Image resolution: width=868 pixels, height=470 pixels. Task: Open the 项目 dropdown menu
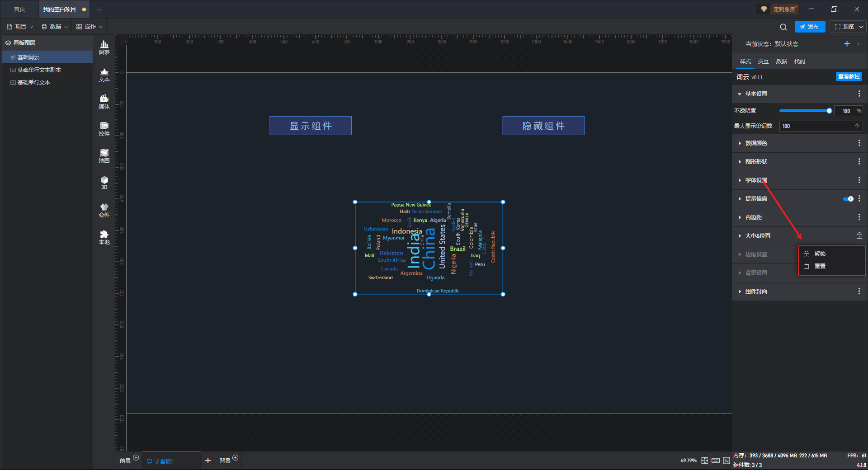pos(20,27)
